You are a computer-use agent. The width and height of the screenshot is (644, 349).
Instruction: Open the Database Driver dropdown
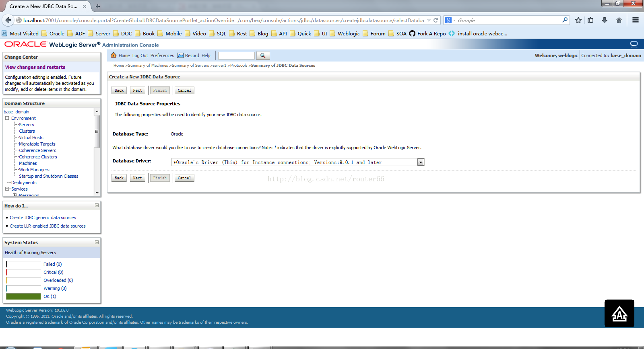(421, 162)
